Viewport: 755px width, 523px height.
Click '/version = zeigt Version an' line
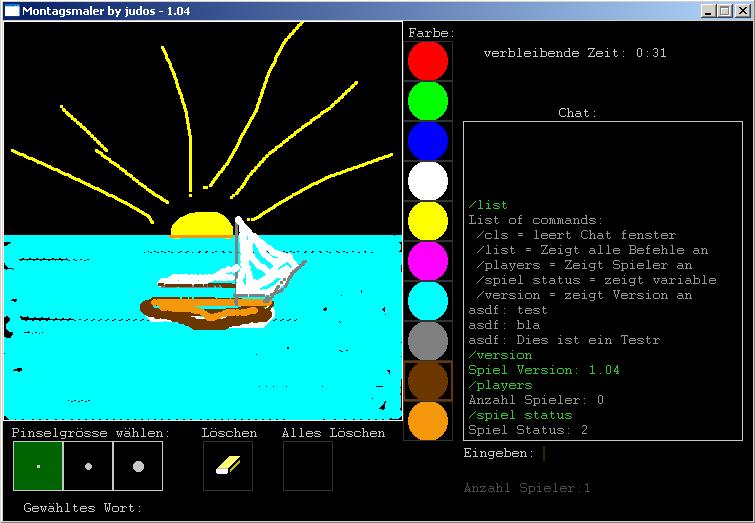coord(584,295)
